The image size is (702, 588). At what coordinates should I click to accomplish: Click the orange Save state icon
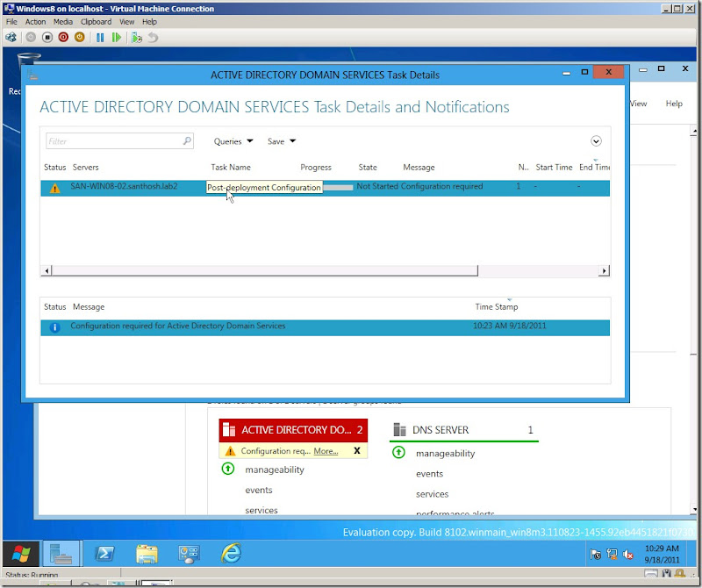click(x=79, y=38)
